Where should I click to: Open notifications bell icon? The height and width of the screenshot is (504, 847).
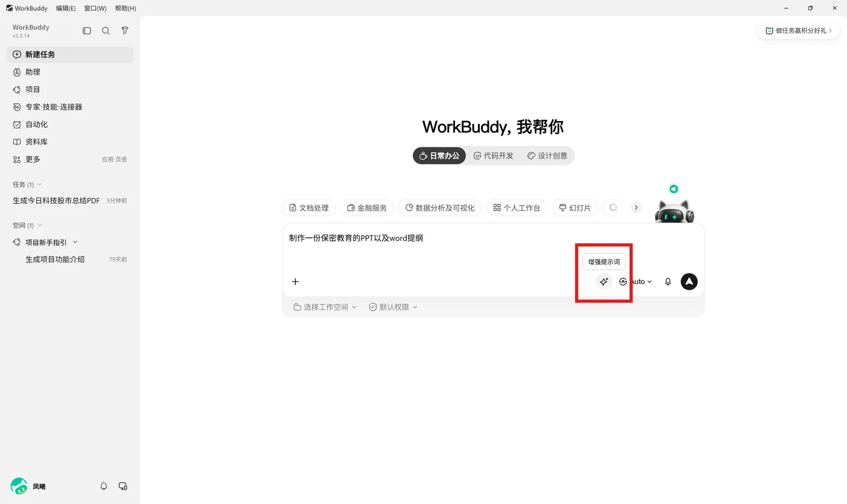point(103,486)
